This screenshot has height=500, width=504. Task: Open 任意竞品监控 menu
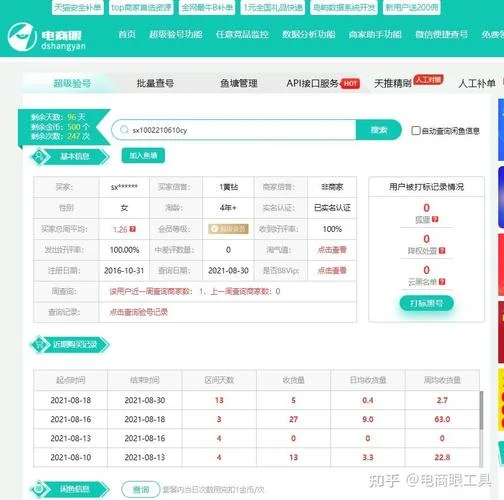[242, 34]
